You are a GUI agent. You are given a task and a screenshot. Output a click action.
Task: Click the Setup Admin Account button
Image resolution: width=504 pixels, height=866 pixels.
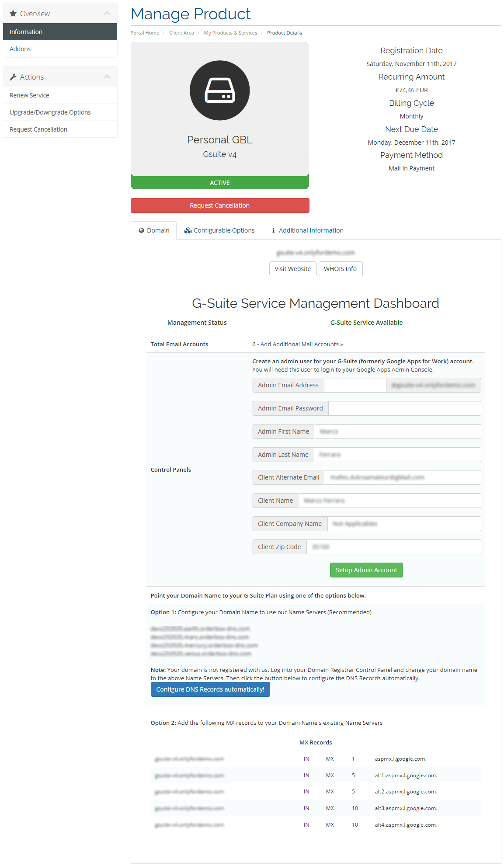(366, 570)
